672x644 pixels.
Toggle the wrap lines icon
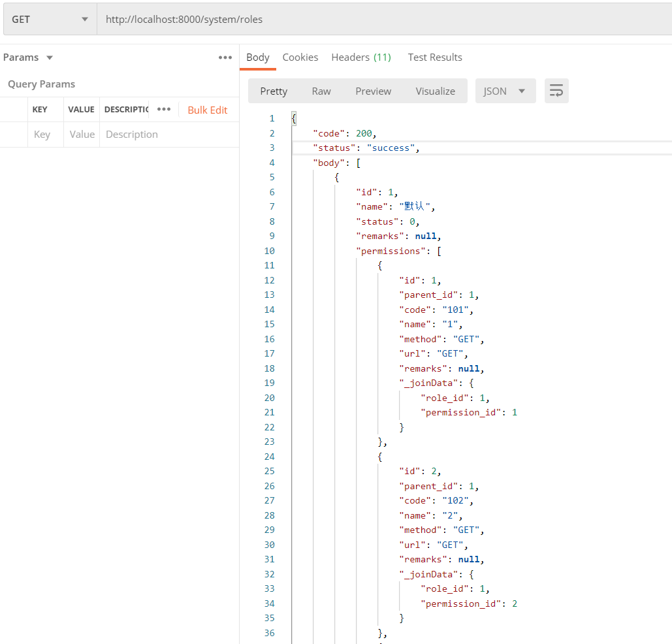click(x=556, y=91)
